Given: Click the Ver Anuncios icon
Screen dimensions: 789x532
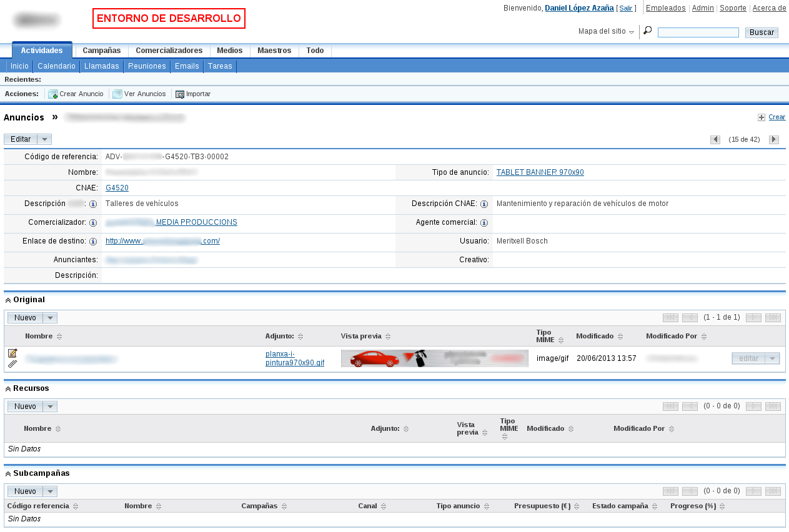Looking at the screenshot, I should [x=117, y=94].
